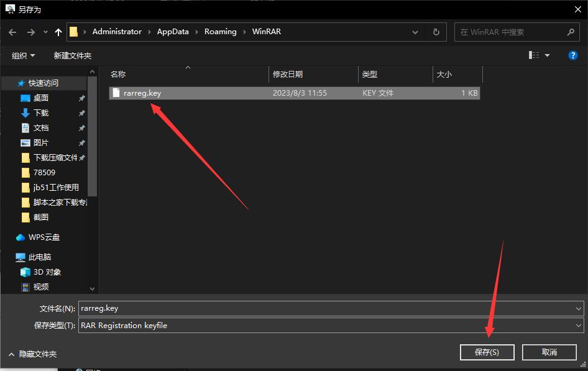Viewport: 588px width, 371px height.
Task: Open 文档 in sidebar
Action: [41, 128]
